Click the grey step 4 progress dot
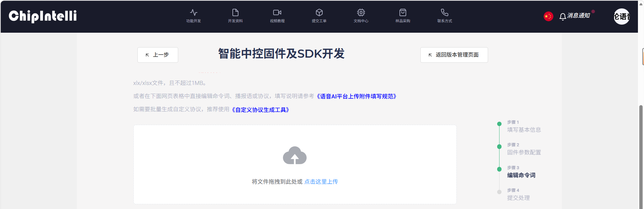Screen dimensions: 644x209 [x=499, y=192]
